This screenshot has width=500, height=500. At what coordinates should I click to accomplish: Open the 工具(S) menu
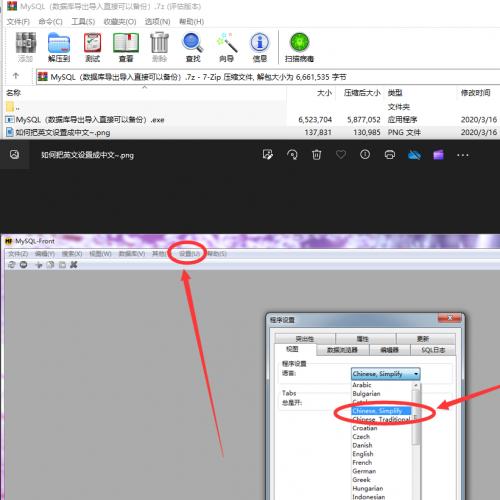pos(83,22)
